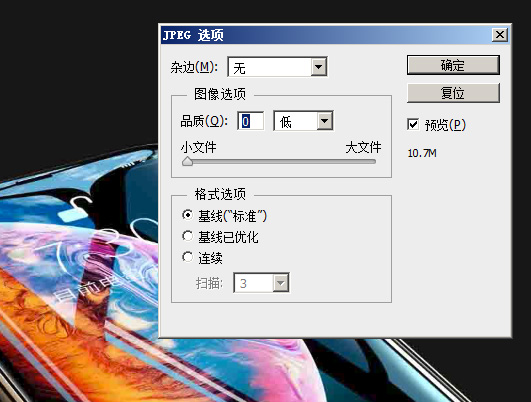The height and width of the screenshot is (402, 531).
Task: Choose the 连续 progressive radio option
Action: pyautogui.click(x=187, y=257)
